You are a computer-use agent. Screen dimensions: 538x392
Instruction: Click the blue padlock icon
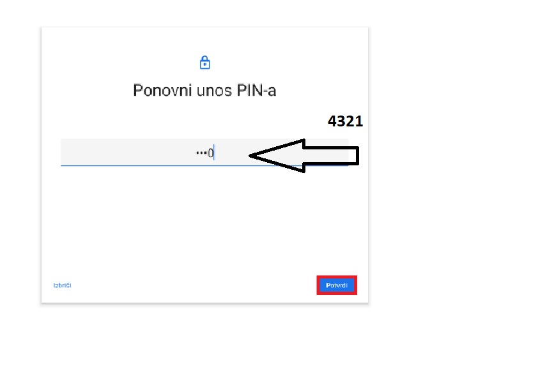pos(205,63)
